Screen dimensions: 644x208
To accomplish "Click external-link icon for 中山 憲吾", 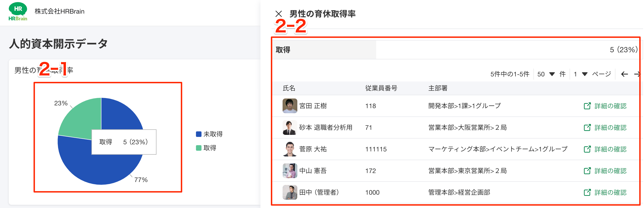I will tap(587, 171).
